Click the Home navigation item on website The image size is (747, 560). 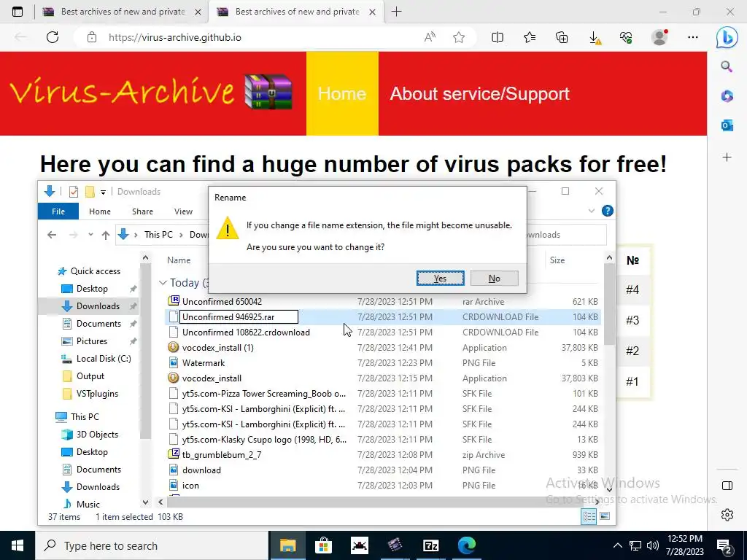[x=342, y=93]
